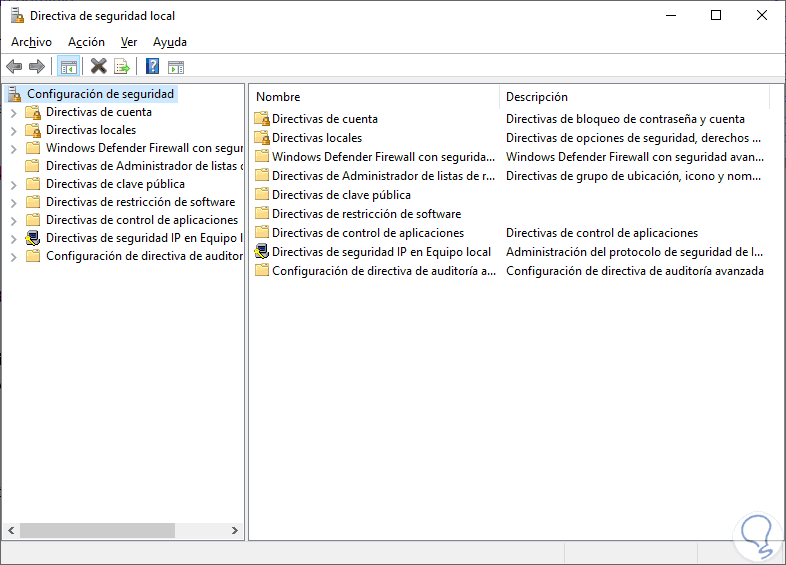Click Directivas locales folder icon in list
Image resolution: width=786 pixels, height=565 pixels.
pos(262,138)
